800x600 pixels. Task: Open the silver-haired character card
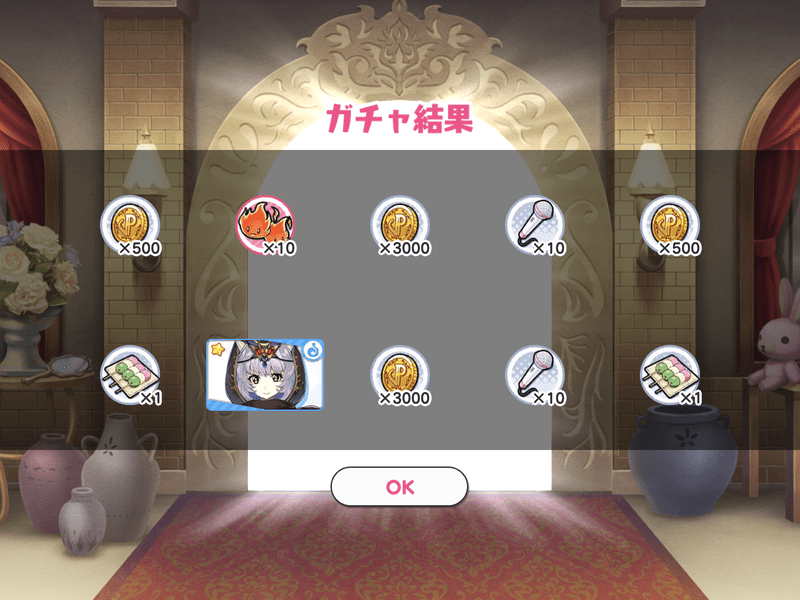pos(265,375)
